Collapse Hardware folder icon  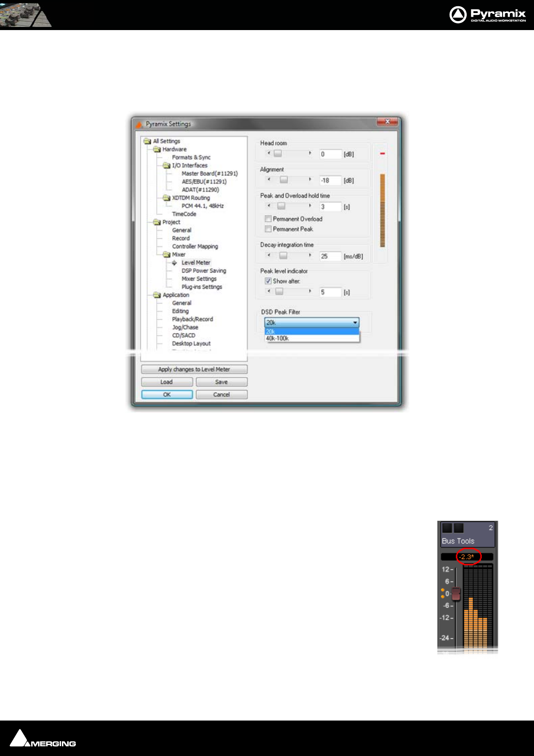(157, 149)
